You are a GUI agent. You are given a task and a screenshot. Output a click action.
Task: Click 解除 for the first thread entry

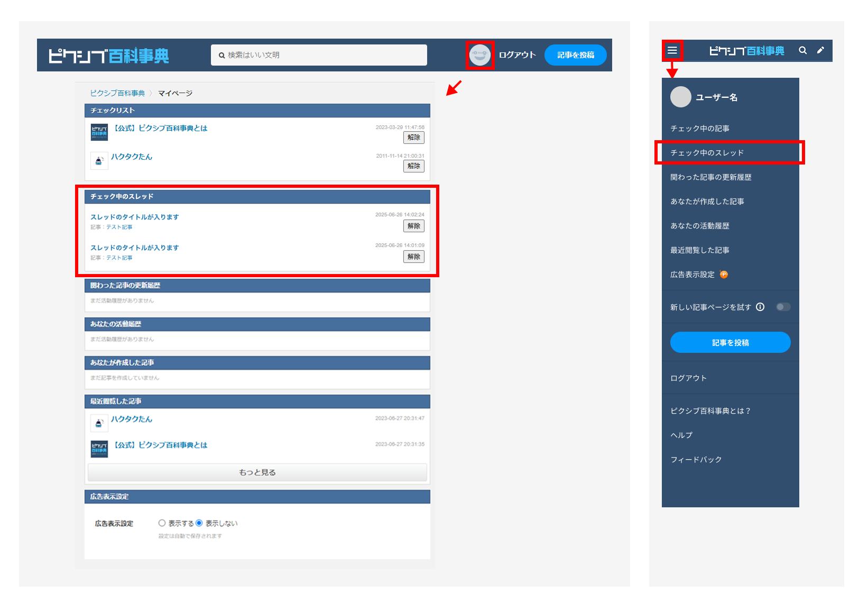(x=414, y=226)
